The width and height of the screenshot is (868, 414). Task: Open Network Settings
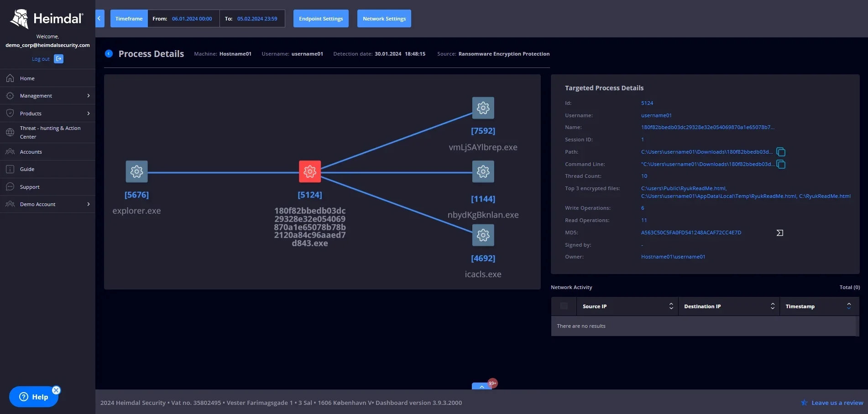coord(384,19)
